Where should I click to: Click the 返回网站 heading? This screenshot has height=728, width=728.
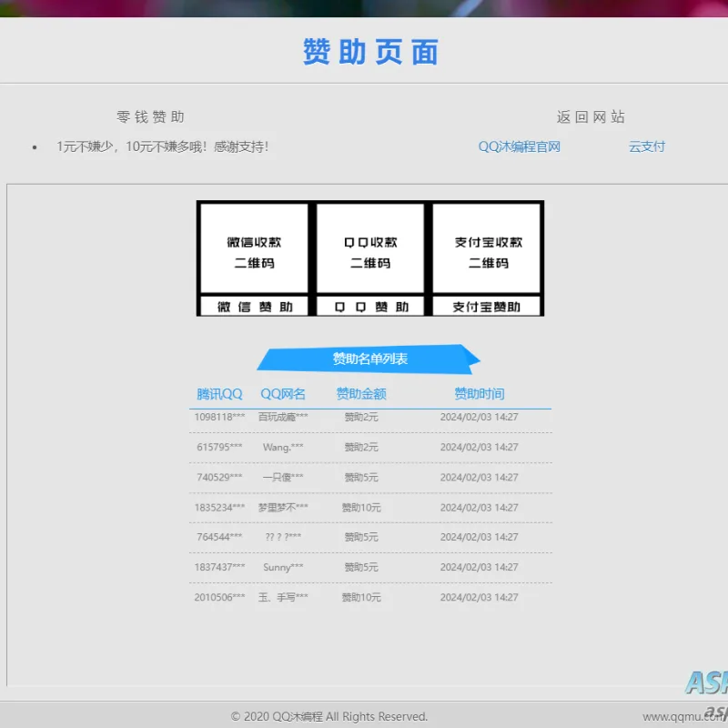click(591, 116)
